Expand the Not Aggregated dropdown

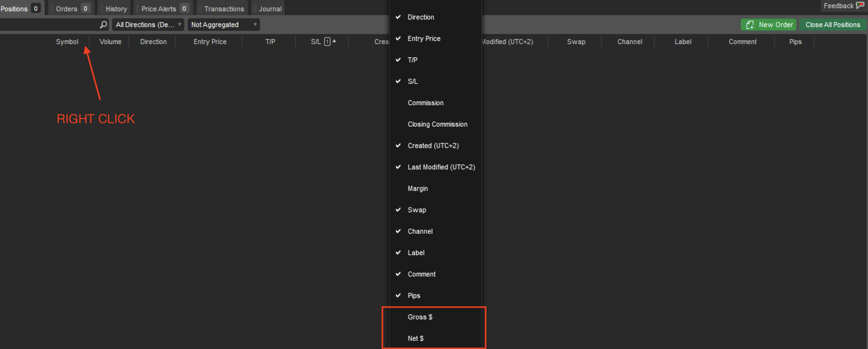[x=223, y=24]
